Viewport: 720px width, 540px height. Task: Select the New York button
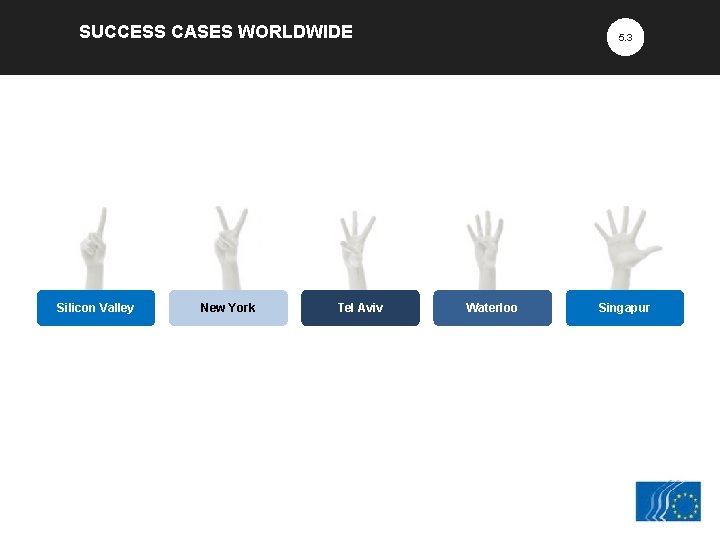click(228, 308)
